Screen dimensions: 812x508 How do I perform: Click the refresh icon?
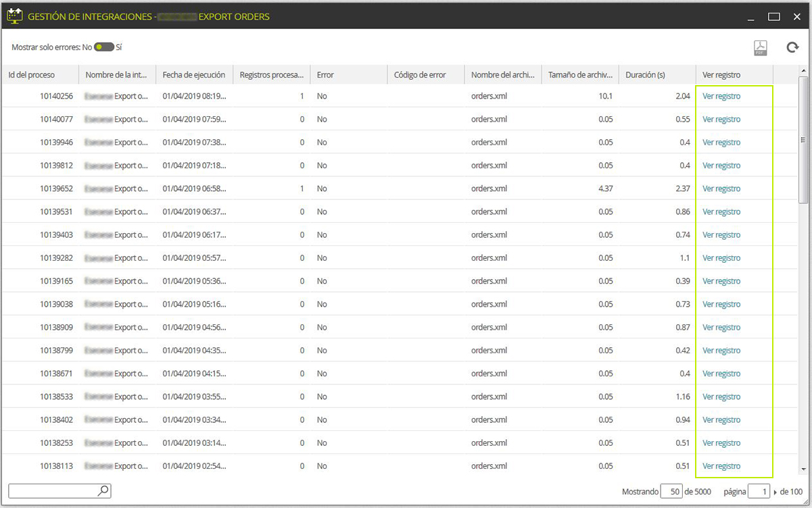point(792,47)
